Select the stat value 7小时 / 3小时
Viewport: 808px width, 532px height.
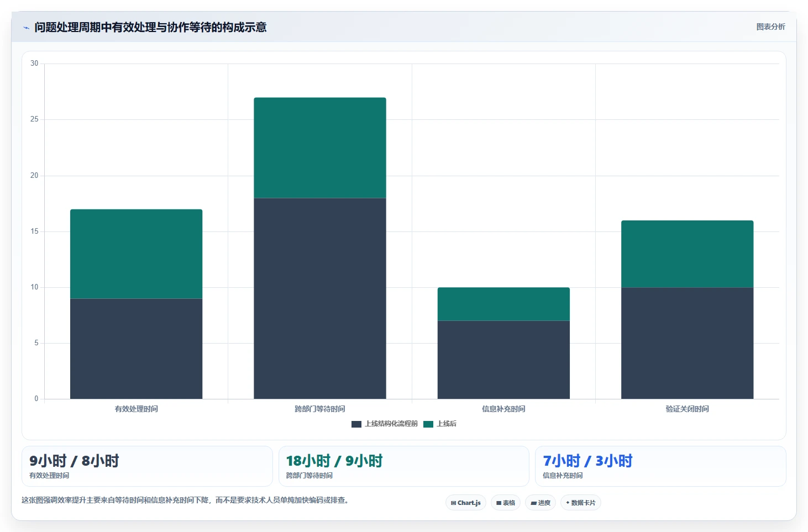(x=587, y=461)
